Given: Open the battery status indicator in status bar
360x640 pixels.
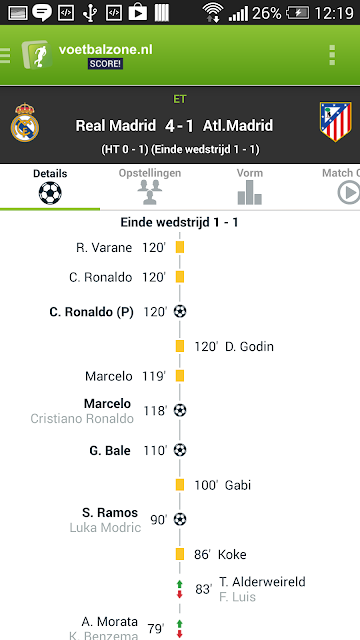Looking at the screenshot, I should coord(297,13).
